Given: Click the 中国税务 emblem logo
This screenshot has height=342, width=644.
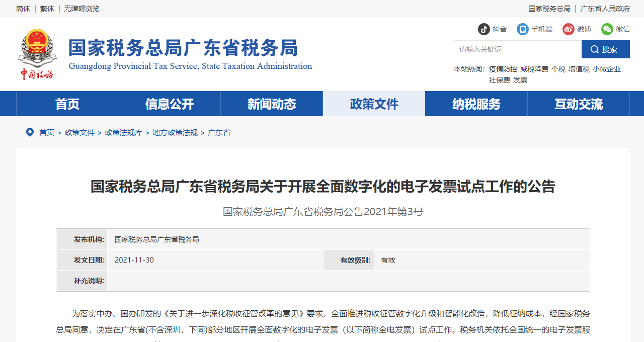Looking at the screenshot, I should pos(36,53).
